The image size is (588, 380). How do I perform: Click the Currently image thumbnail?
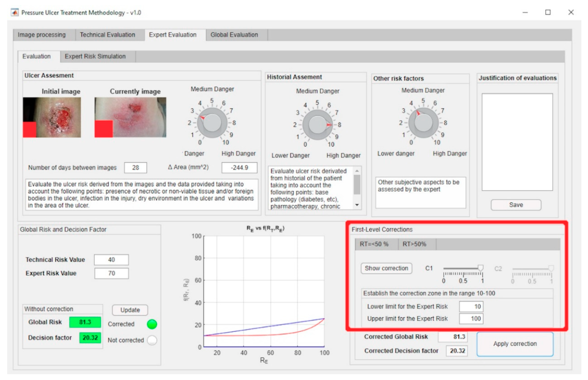click(130, 117)
